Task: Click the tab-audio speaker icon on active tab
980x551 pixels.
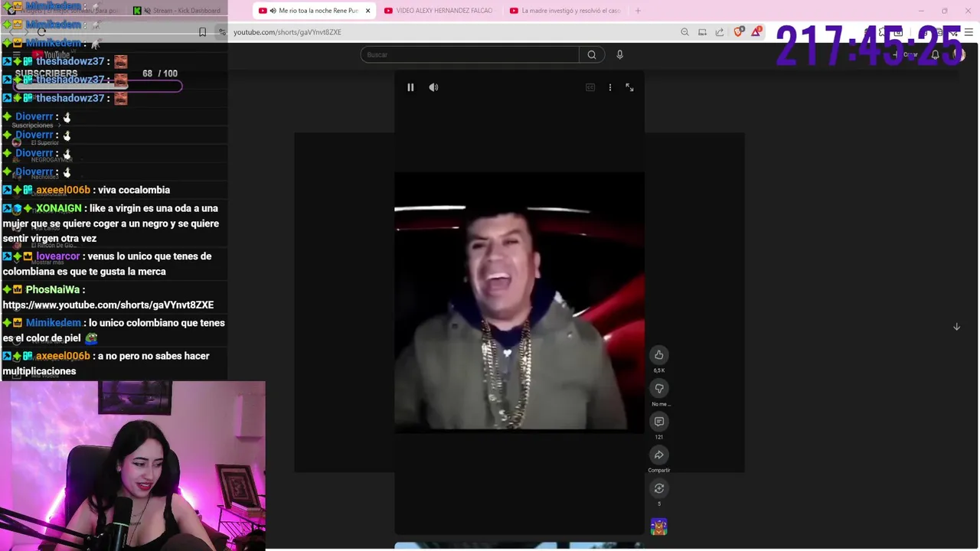Action: pos(273,11)
